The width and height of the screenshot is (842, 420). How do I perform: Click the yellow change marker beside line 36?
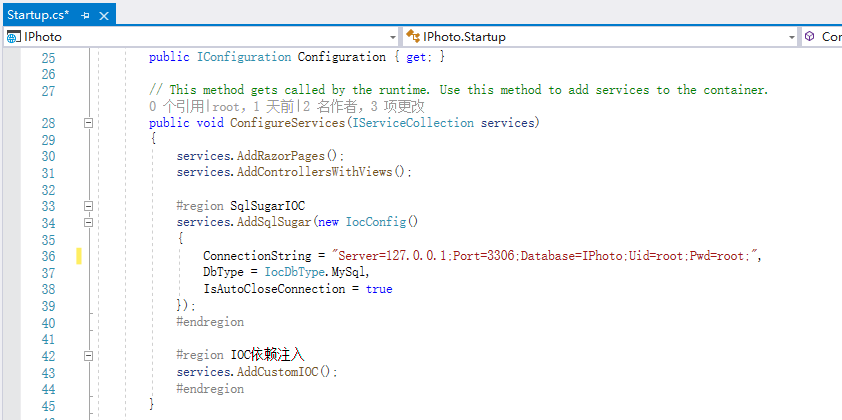[79, 256]
